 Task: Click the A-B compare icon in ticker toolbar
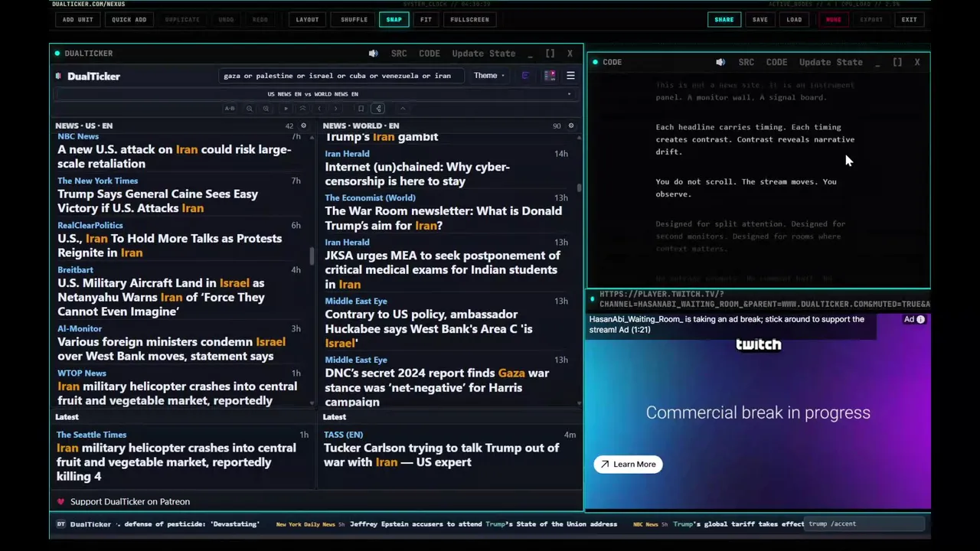coord(230,109)
